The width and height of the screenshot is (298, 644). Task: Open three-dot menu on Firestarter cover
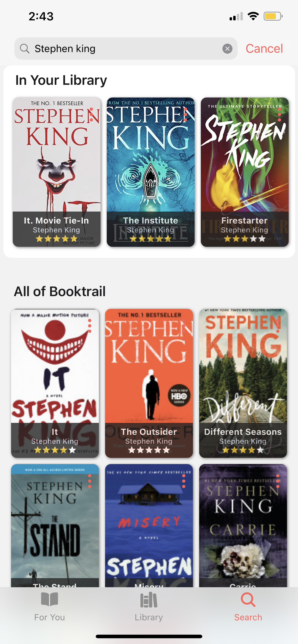pyautogui.click(x=280, y=115)
